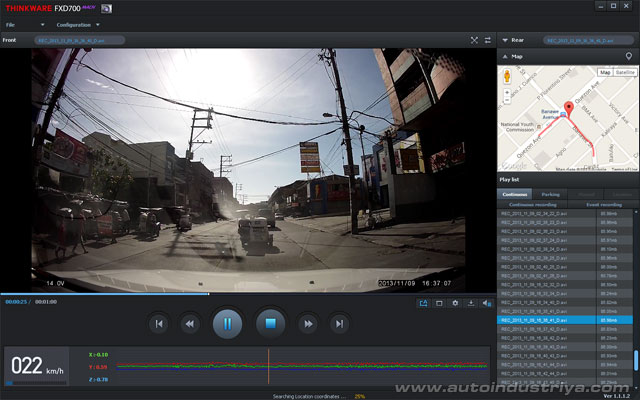Viewport: 640px width, 400px height.
Task: Click the 022 km/h speed readout
Action: pos(37,365)
